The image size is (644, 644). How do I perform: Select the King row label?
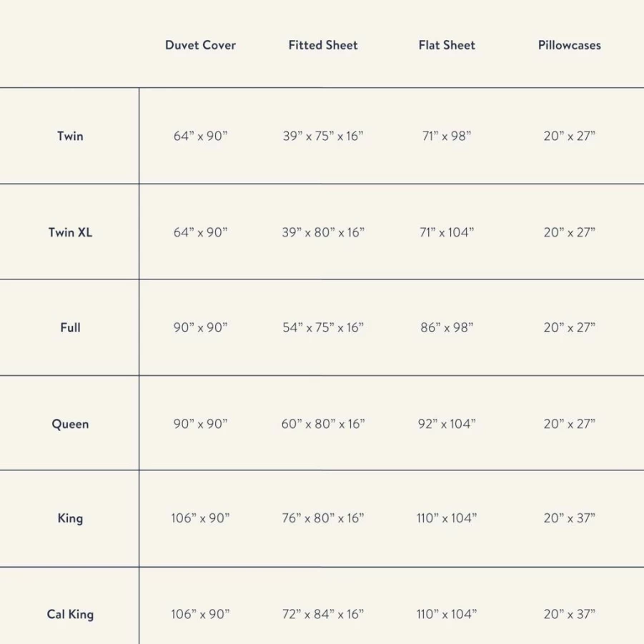coord(70,518)
